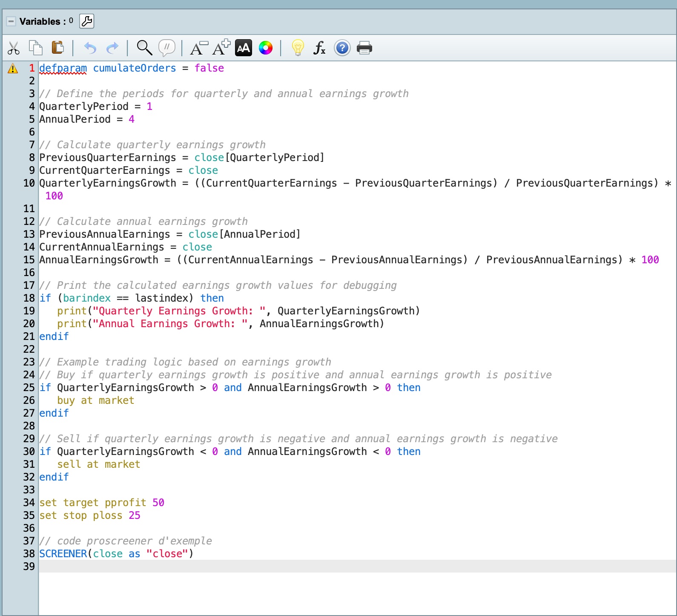Print the code using printer icon
677x616 pixels.
tap(364, 48)
